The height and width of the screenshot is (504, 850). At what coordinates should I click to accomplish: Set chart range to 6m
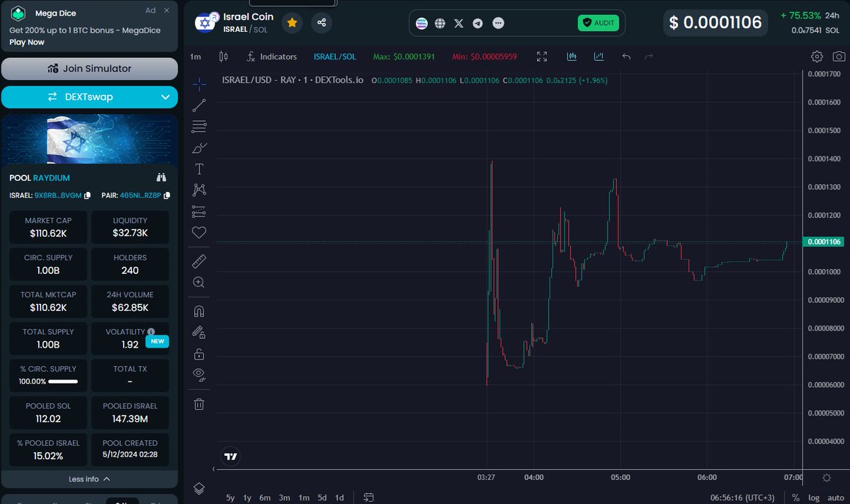click(x=265, y=498)
